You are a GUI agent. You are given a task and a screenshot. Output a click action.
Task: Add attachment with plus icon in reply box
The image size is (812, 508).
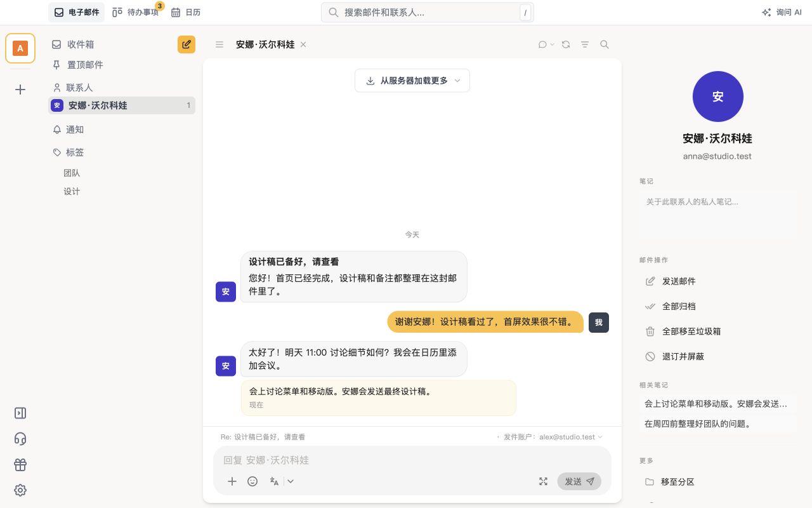coord(232,481)
